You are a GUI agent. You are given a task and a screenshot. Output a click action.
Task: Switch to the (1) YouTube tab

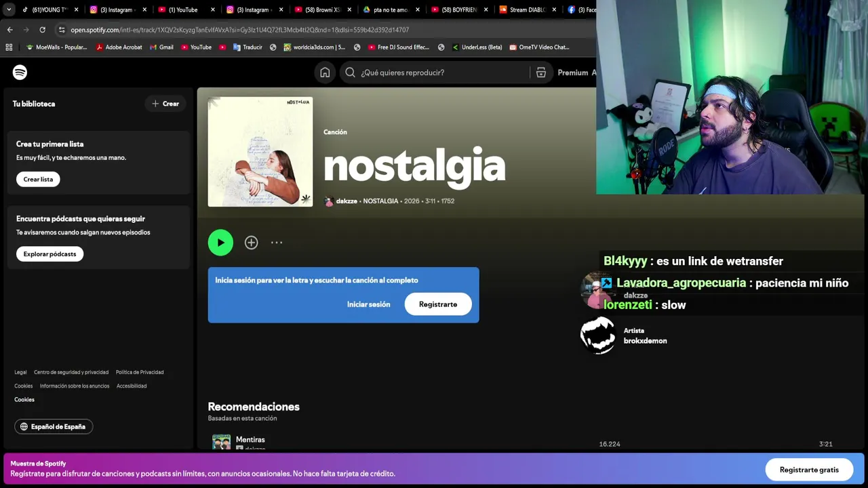click(x=183, y=9)
